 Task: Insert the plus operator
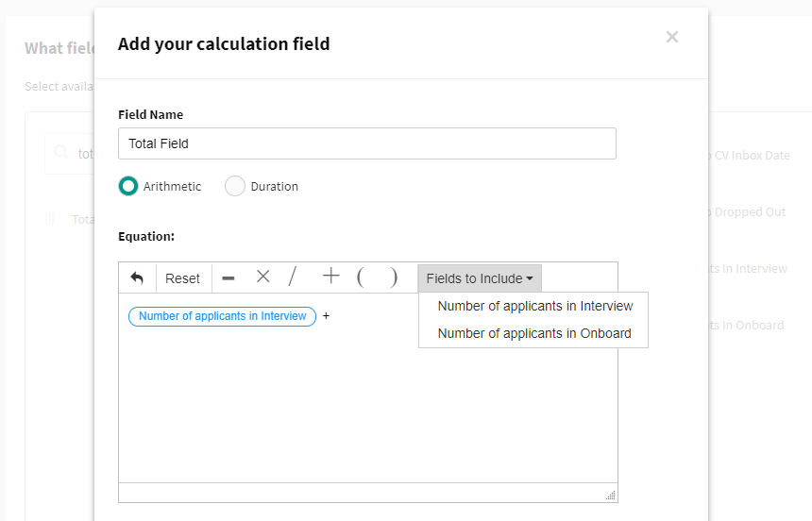330,276
